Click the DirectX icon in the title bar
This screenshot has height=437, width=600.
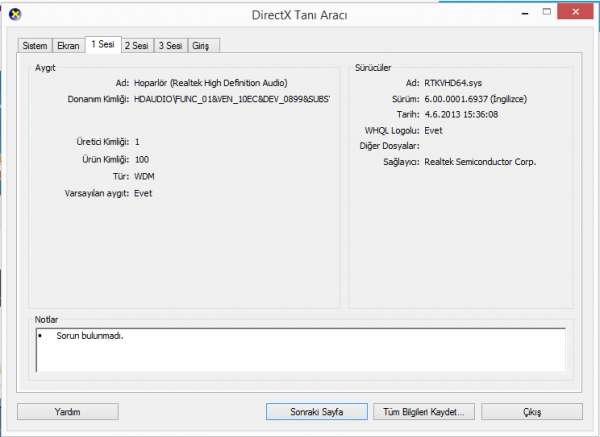tap(15, 14)
